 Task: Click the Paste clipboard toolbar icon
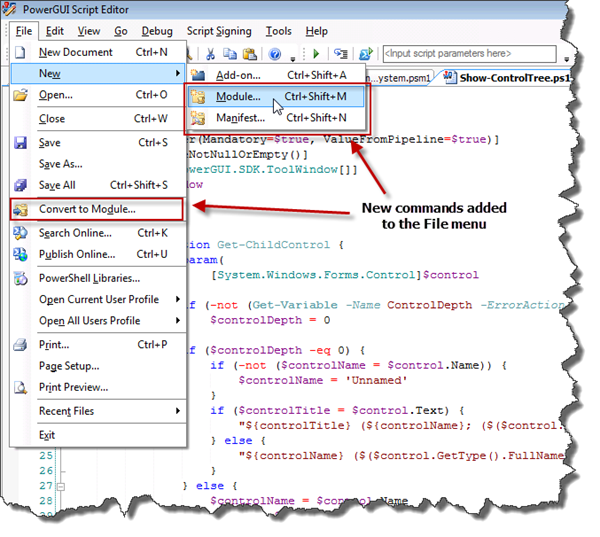click(x=250, y=54)
